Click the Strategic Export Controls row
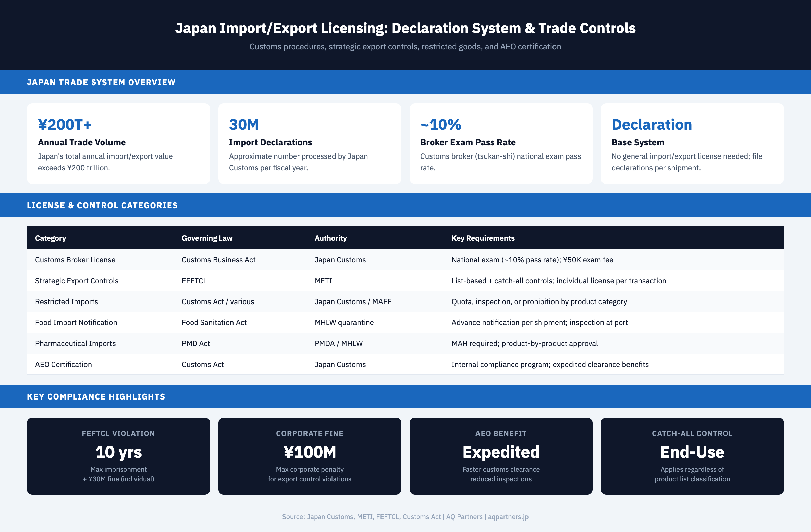 click(405, 281)
